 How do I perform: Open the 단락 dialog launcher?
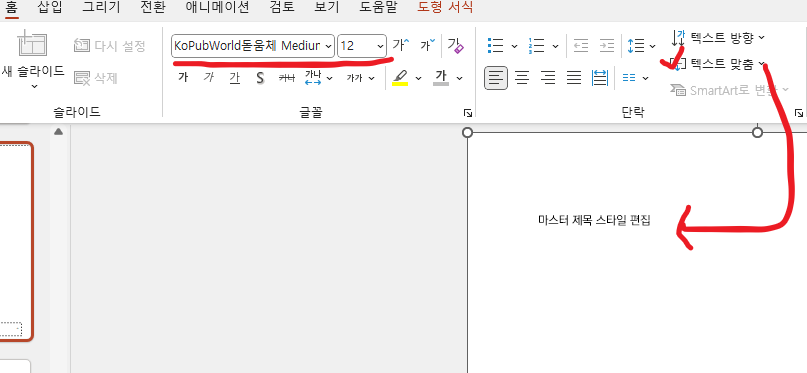[799, 113]
